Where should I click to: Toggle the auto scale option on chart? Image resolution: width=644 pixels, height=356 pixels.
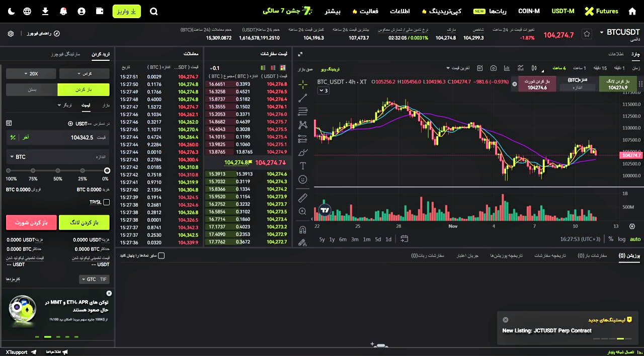[635, 239]
